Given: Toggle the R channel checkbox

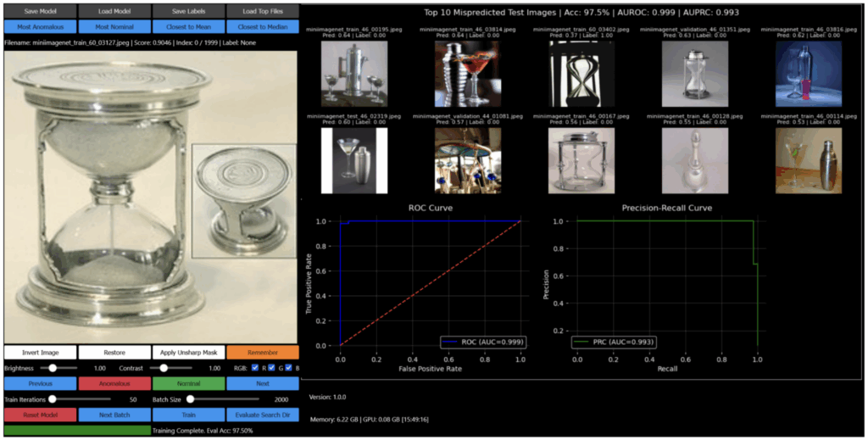Looking at the screenshot, I should [255, 368].
